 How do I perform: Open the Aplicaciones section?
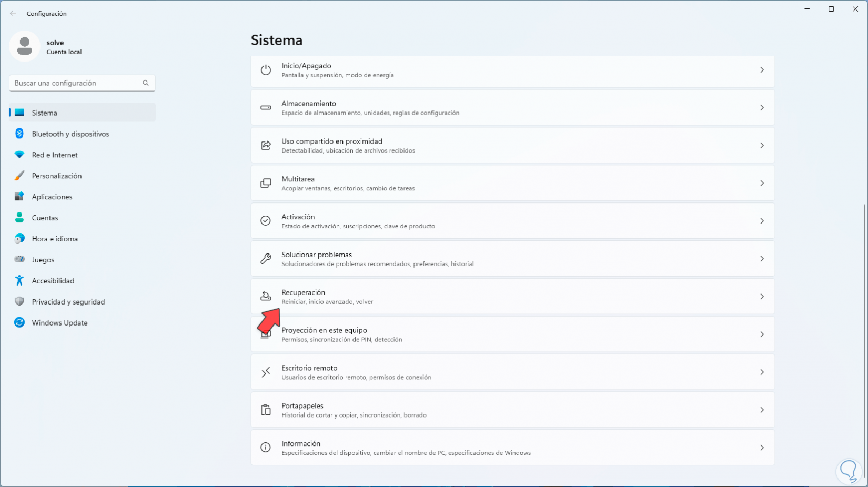[52, 197]
